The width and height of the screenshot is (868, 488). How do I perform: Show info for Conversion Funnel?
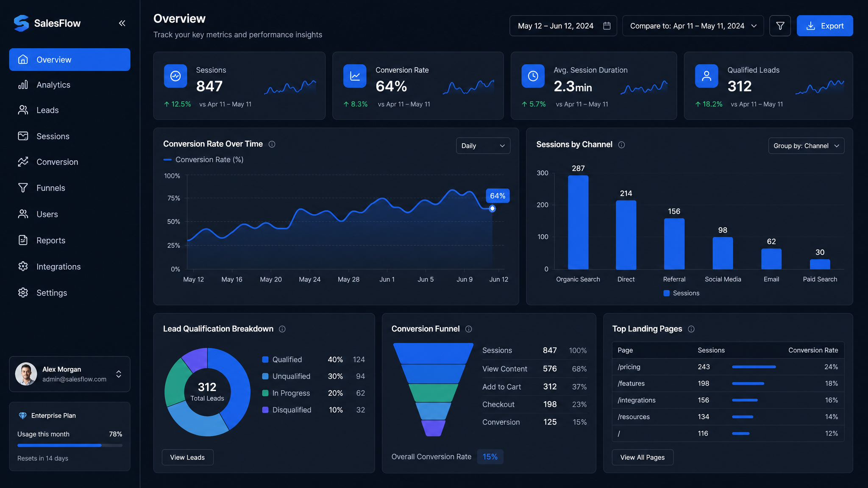coord(469,329)
